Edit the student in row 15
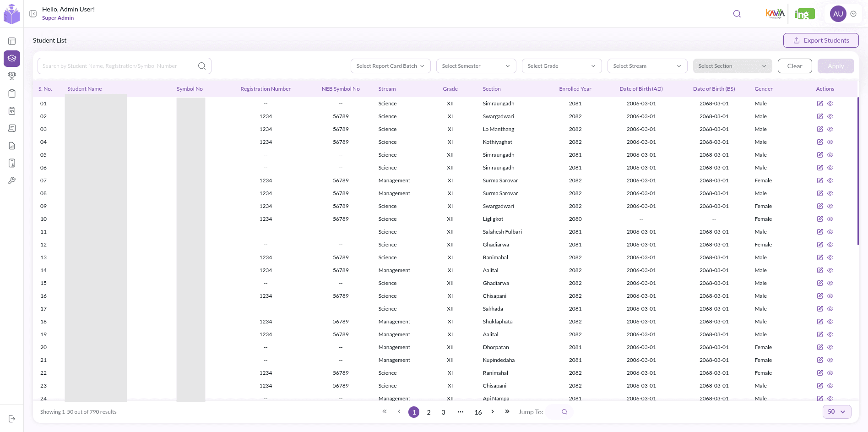The image size is (868, 432). 820,283
